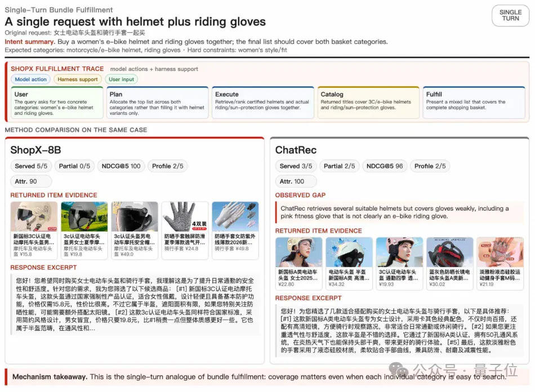Click ChatRec Profile 2/5 chip
Image resolution: width=535 pixels, height=392 pixels.
(430, 166)
